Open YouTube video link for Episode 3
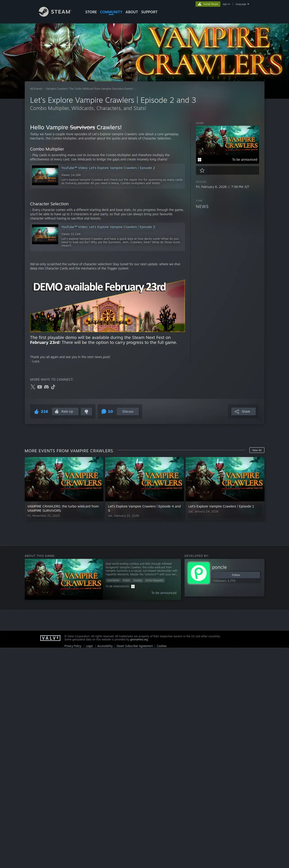This screenshot has height=868, width=289. tap(108, 227)
